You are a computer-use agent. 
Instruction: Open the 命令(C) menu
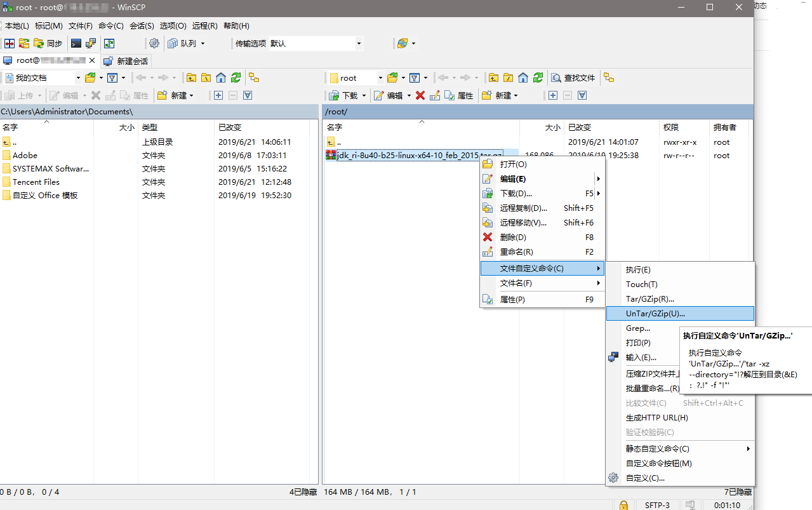point(111,26)
